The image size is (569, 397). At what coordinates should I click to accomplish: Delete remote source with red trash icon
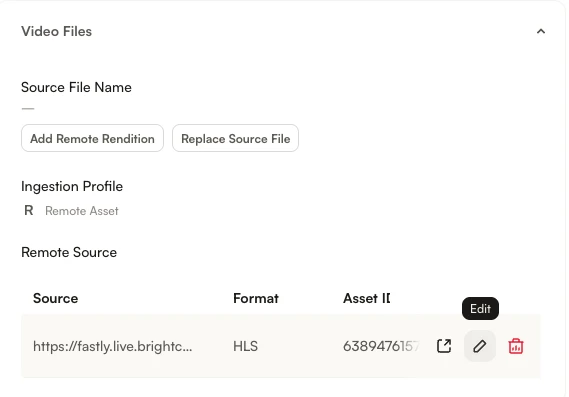[516, 346]
